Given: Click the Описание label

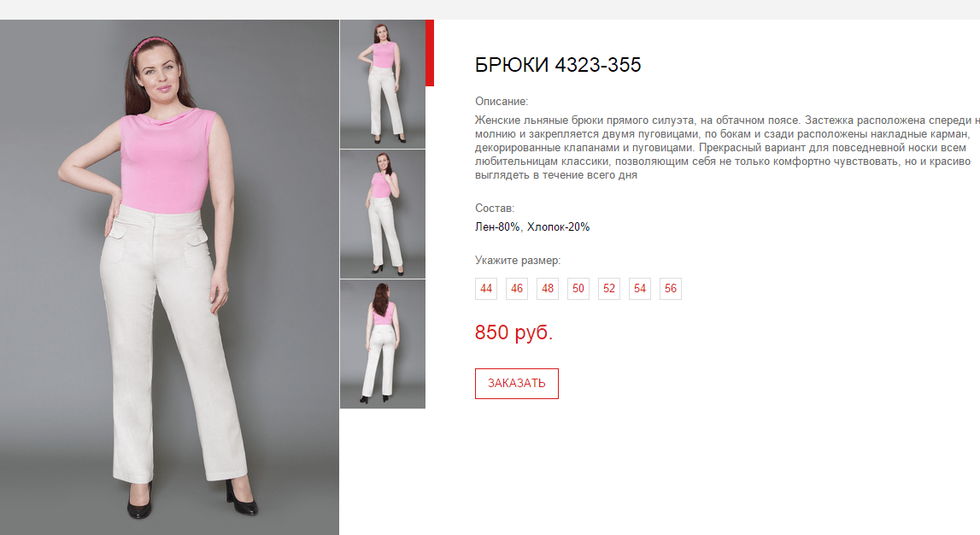Looking at the screenshot, I should 502,101.
